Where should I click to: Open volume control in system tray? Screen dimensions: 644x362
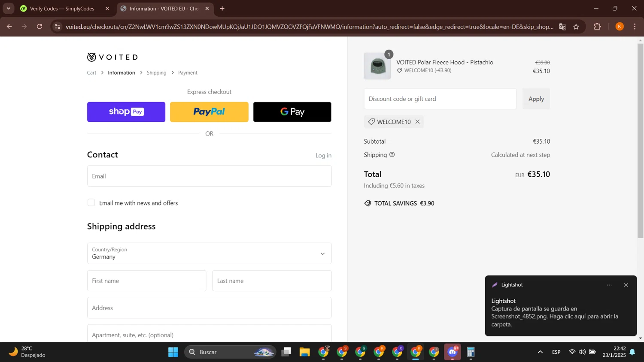582,352
